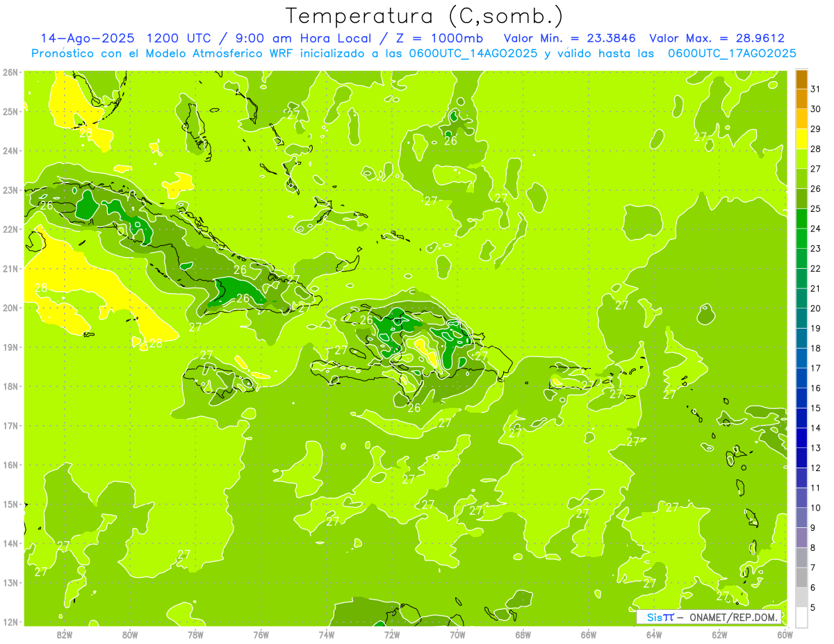Click the 24N latitude axis label
Image resolution: width=834 pixels, height=644 pixels.
(x=10, y=151)
